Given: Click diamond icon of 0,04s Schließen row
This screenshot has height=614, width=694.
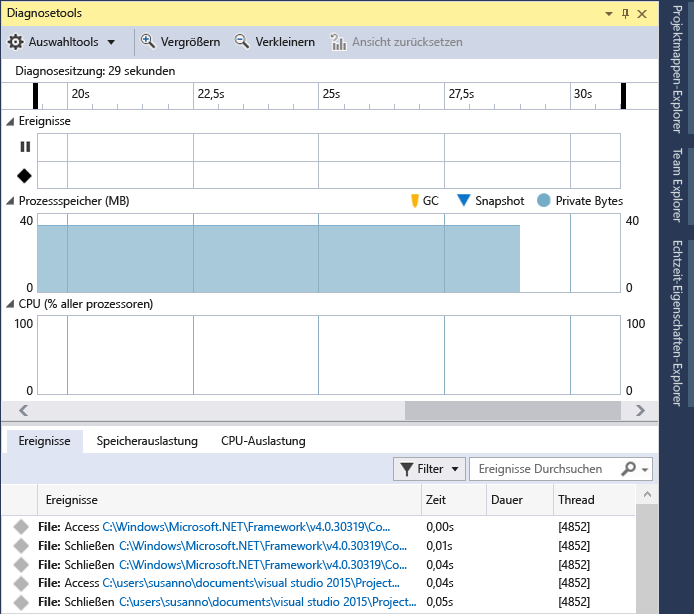Looking at the screenshot, I should coord(21,565).
